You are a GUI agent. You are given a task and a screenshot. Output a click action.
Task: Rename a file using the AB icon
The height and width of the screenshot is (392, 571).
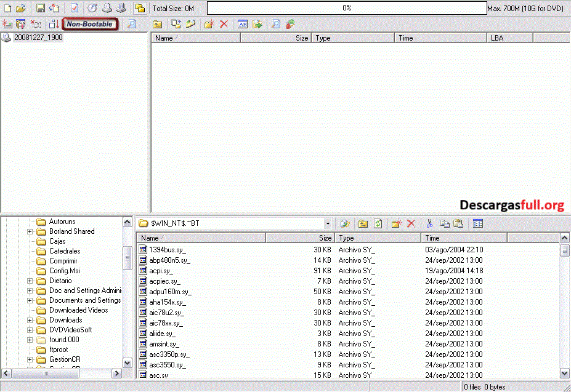[x=243, y=24]
